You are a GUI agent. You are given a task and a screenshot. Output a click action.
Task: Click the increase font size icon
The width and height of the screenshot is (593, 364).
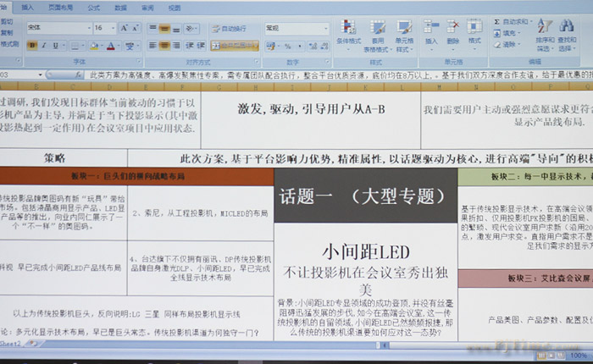(x=125, y=28)
